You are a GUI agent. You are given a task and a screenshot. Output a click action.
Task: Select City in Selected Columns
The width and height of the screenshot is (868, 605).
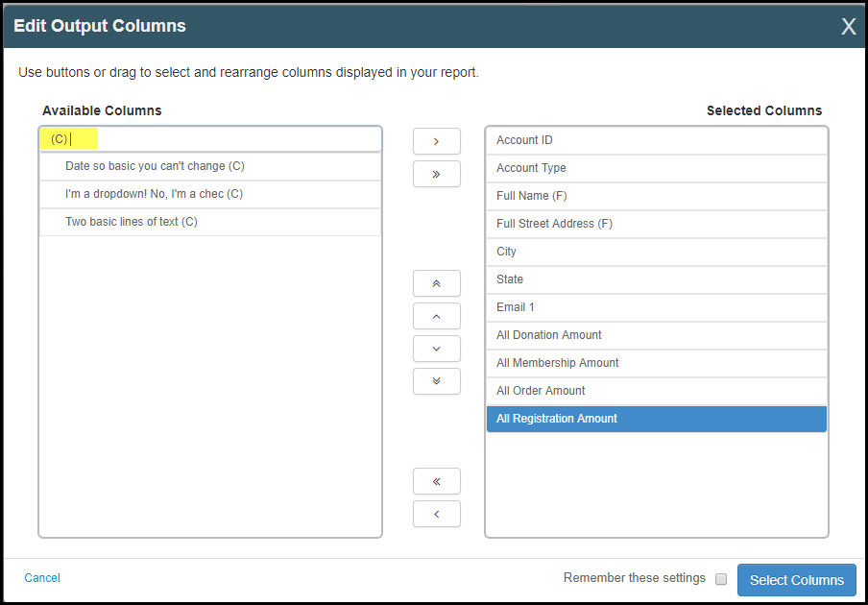(657, 252)
